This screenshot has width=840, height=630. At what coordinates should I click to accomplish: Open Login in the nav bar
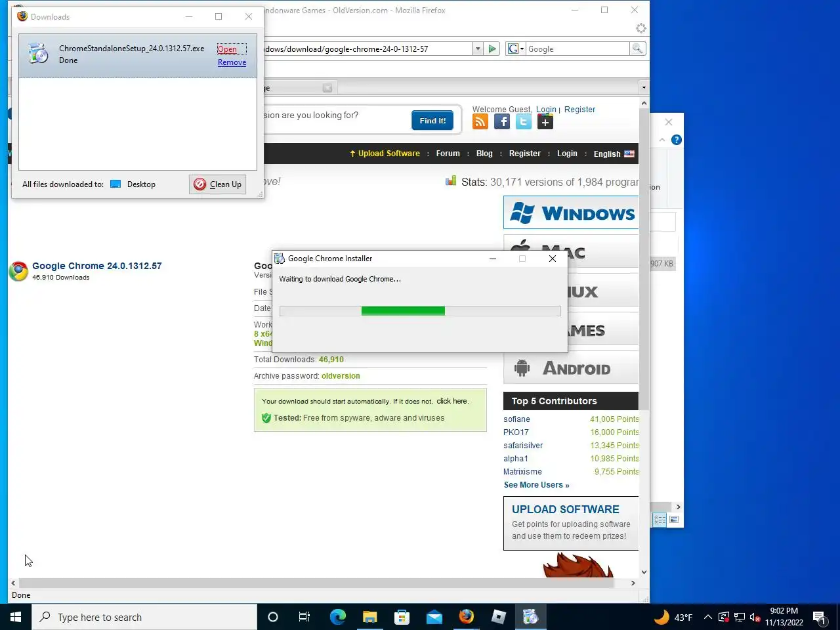567,154
